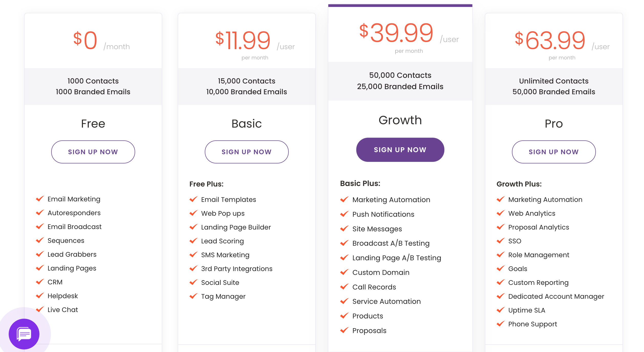
Task: Click the checkmark next to CRM
Action: click(x=40, y=282)
